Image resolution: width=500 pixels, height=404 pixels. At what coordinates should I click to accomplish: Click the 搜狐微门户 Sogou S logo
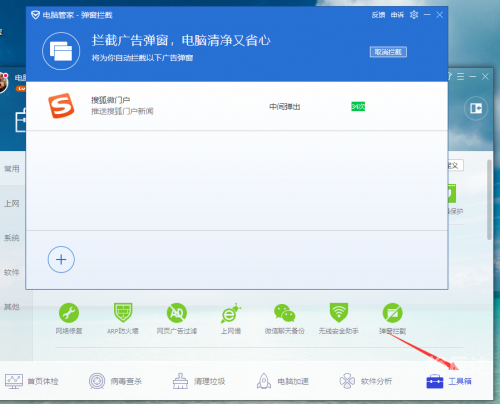[x=61, y=106]
